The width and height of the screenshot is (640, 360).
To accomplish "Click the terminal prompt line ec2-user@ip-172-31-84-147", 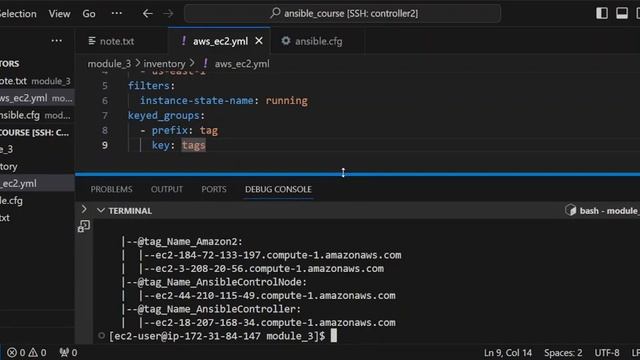I will (x=217, y=336).
